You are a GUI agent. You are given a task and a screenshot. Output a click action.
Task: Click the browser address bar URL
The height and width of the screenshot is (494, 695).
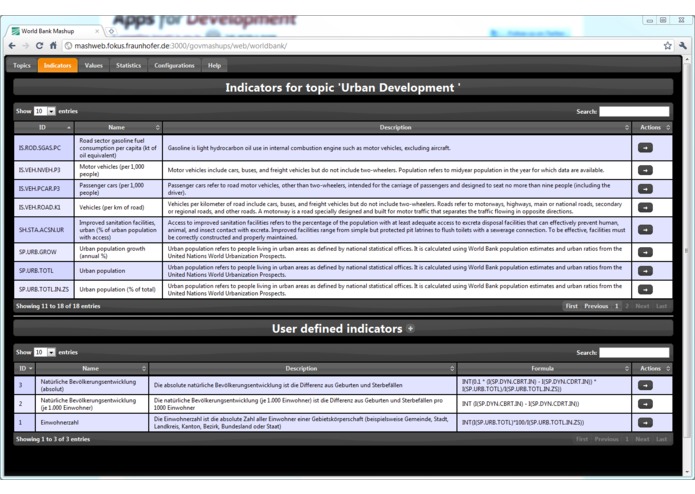[x=180, y=46]
